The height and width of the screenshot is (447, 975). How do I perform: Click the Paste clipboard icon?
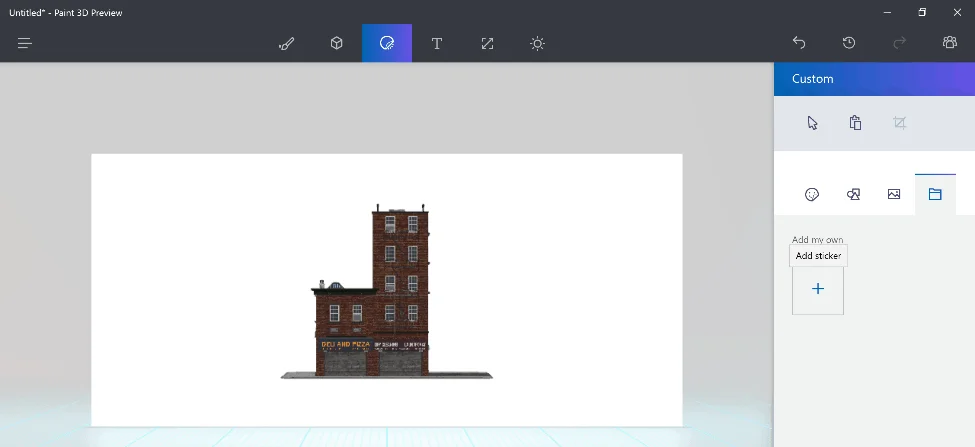(x=855, y=122)
